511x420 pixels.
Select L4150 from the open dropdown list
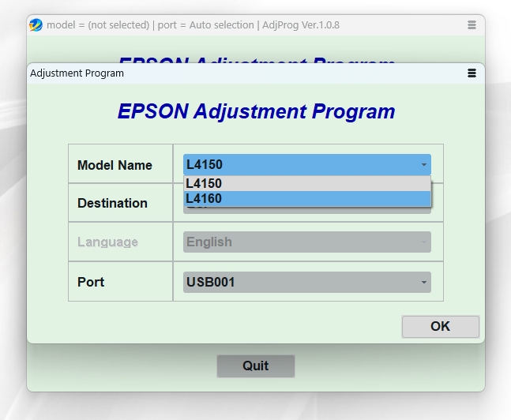click(307, 183)
